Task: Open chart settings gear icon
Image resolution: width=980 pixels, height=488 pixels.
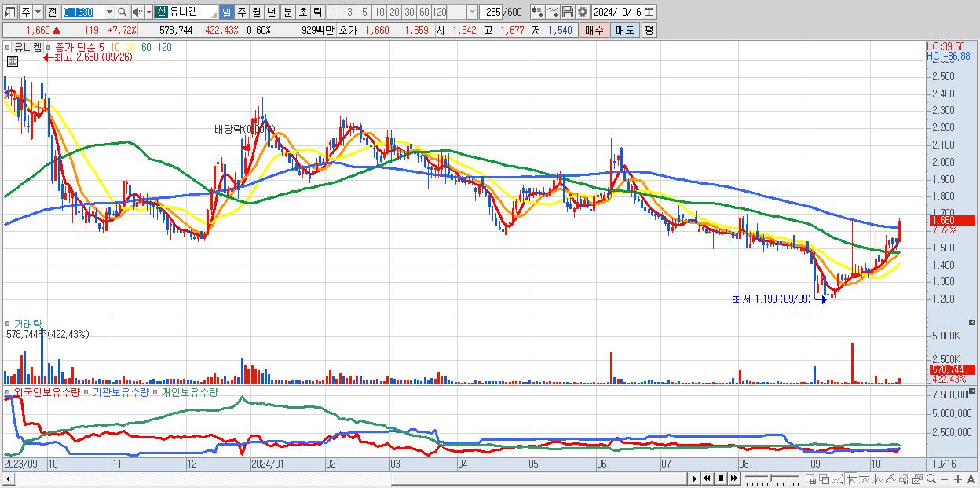Action: click(x=582, y=12)
